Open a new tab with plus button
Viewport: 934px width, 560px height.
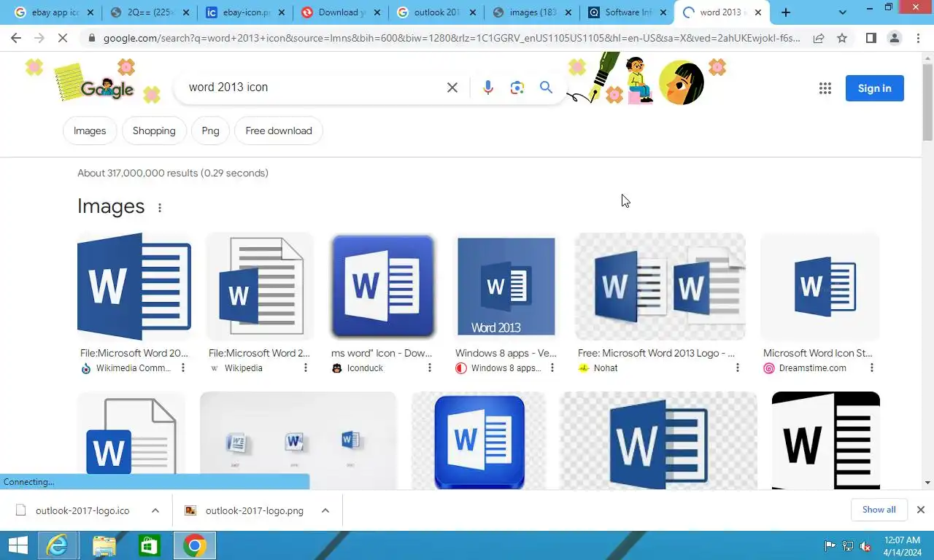[x=786, y=12]
